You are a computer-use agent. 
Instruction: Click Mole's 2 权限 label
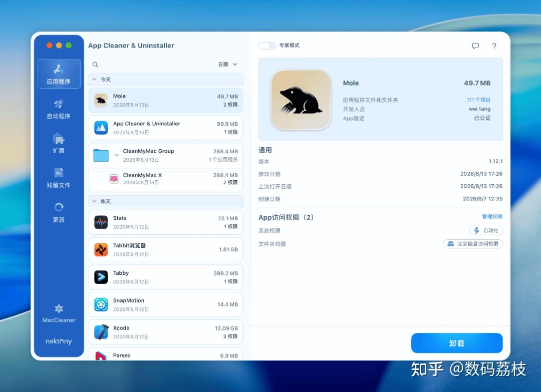coord(230,105)
